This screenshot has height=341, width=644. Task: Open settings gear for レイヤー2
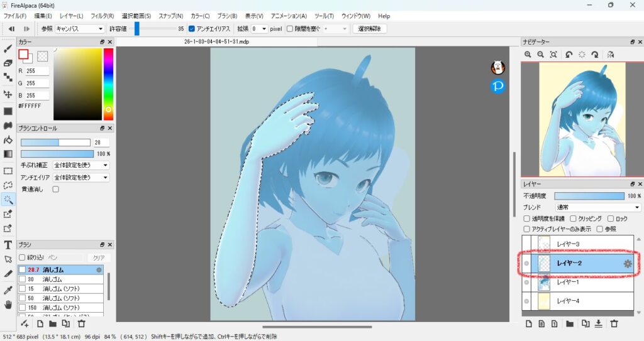[628, 264]
